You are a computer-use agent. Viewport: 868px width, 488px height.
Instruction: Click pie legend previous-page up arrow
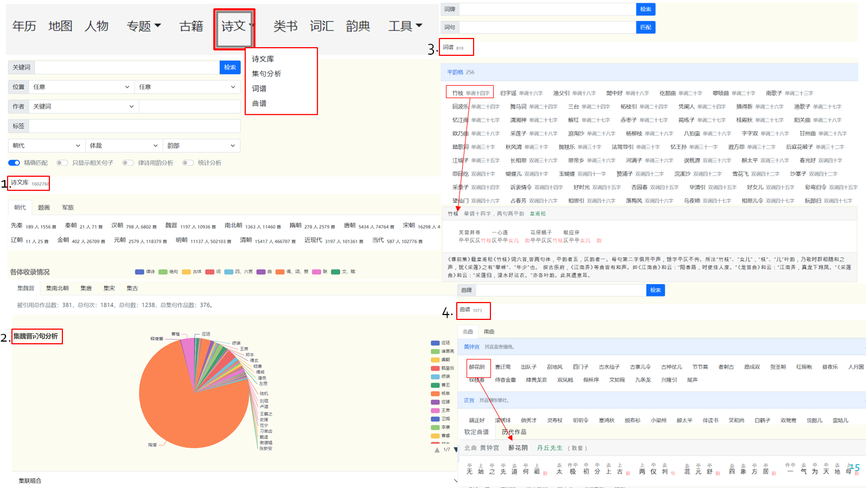pyautogui.click(x=437, y=450)
